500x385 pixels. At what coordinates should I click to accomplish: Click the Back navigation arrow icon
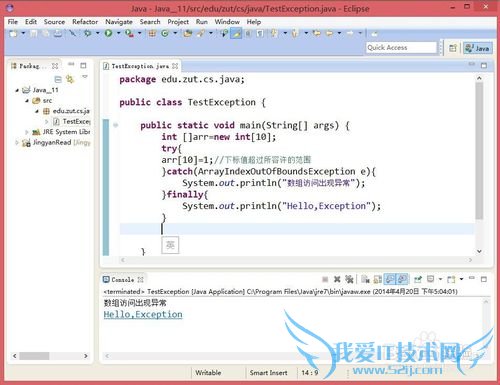pyautogui.click(x=329, y=33)
